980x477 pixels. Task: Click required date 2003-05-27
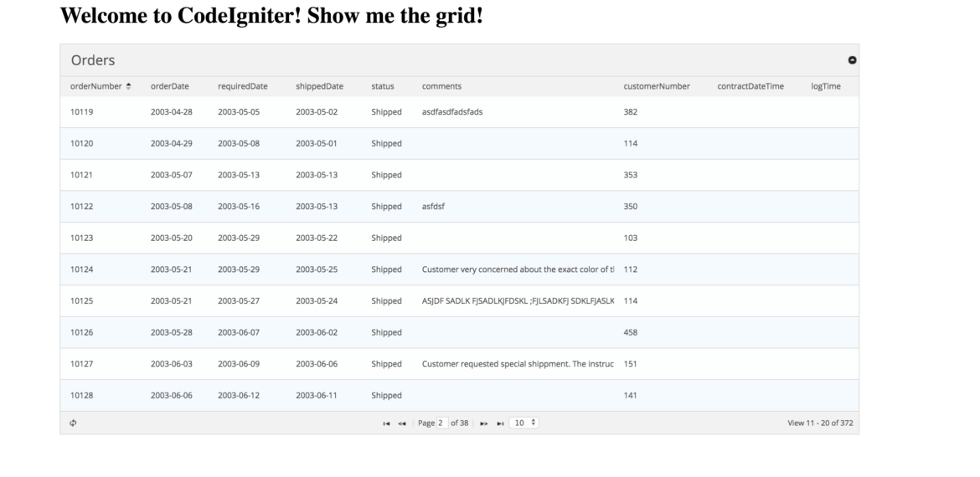(238, 300)
